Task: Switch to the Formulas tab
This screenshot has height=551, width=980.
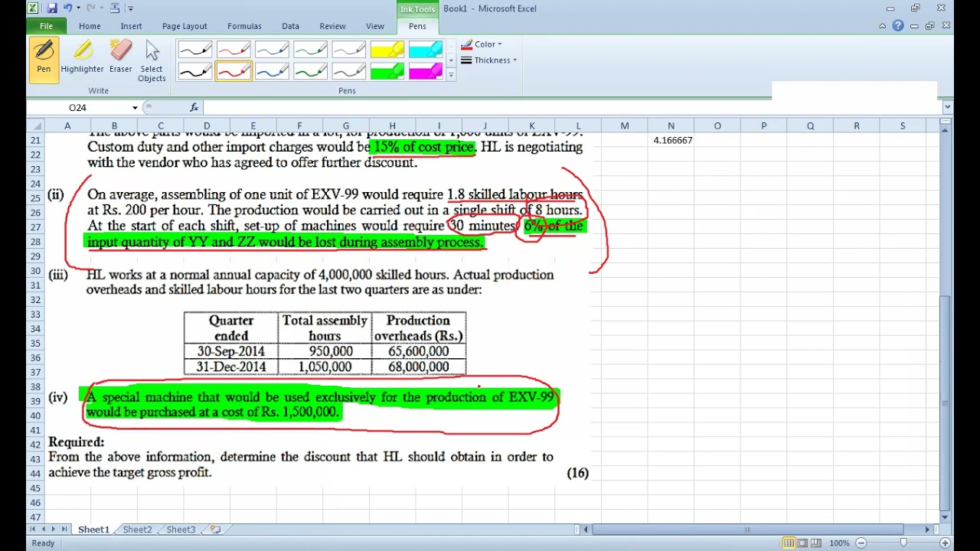Action: 244,26
